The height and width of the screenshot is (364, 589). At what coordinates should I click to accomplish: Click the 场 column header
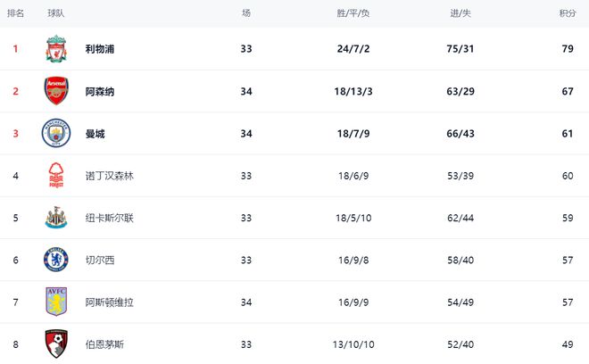click(x=246, y=13)
